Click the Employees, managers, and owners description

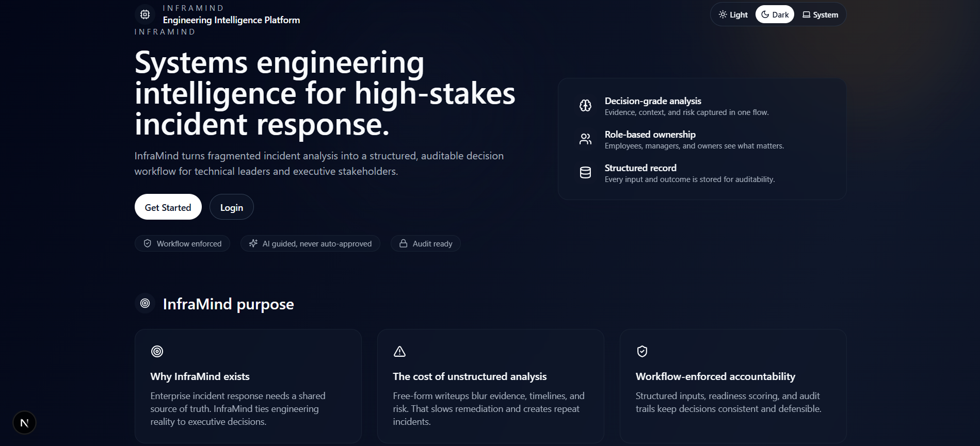pos(694,146)
